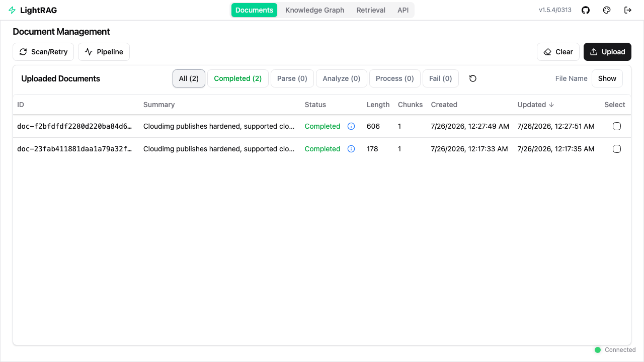Open the Pipeline status button

click(104, 52)
